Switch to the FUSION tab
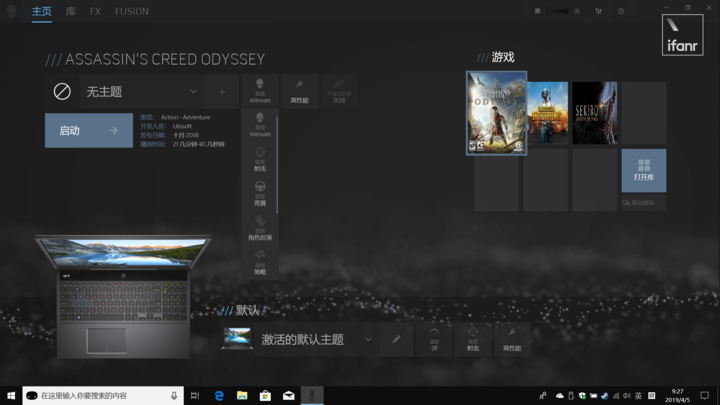Screen dimensions: 720x405 click(132, 11)
